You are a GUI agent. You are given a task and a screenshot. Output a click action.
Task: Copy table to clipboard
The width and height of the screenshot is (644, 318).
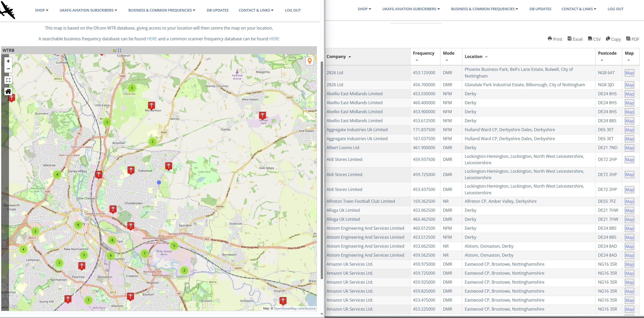pyautogui.click(x=613, y=39)
